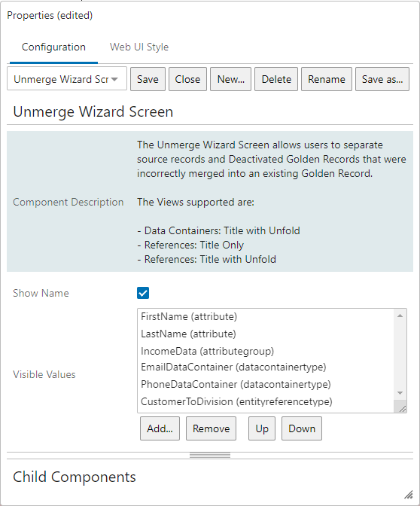The image size is (420, 506).
Task: Click the Save as... button
Action: (x=382, y=79)
